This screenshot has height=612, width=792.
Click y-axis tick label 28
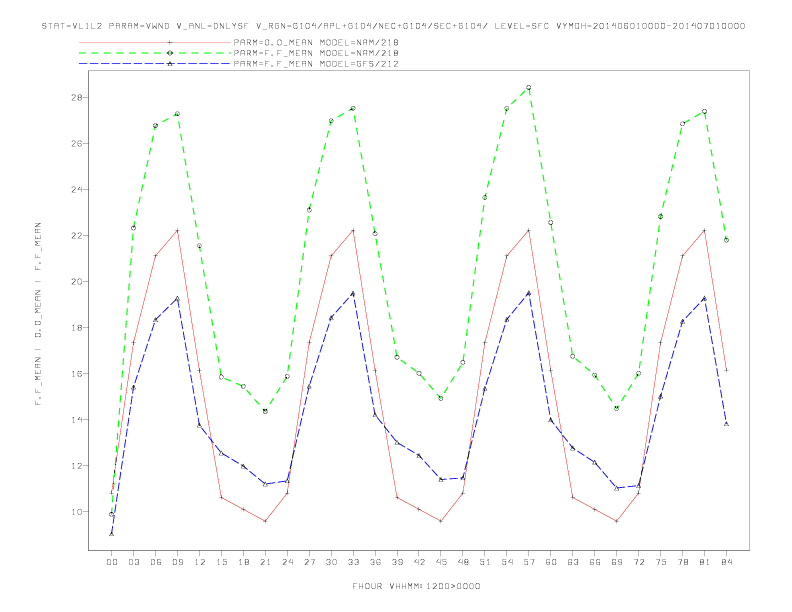click(x=77, y=97)
